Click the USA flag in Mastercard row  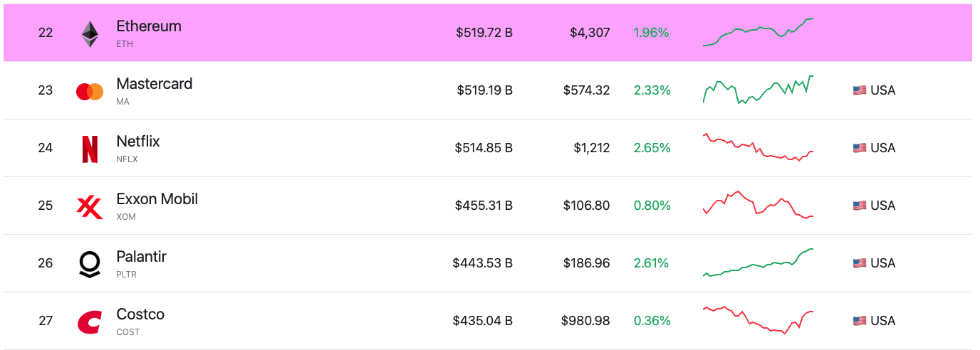point(860,90)
